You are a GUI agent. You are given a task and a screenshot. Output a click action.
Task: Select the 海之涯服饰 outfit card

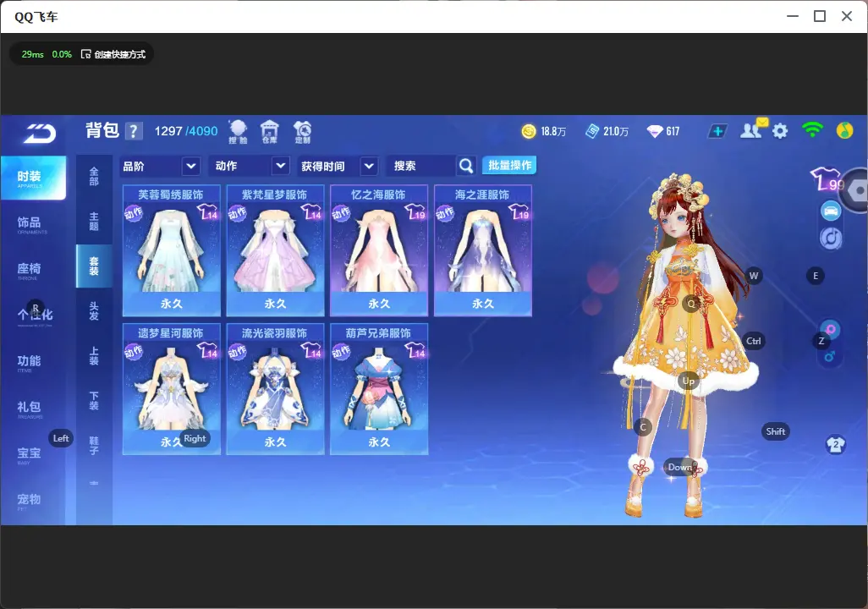[483, 251]
